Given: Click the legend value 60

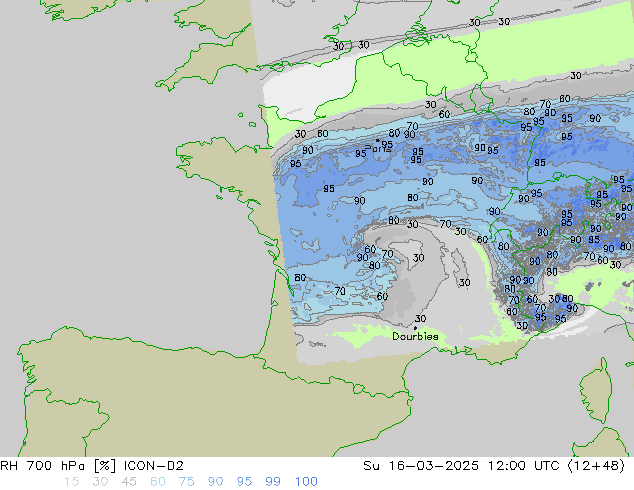Looking at the screenshot, I should [x=158, y=482].
